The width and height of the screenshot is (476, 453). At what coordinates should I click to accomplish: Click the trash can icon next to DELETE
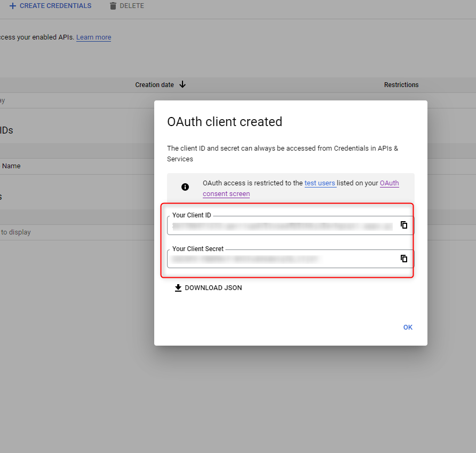coord(113,6)
